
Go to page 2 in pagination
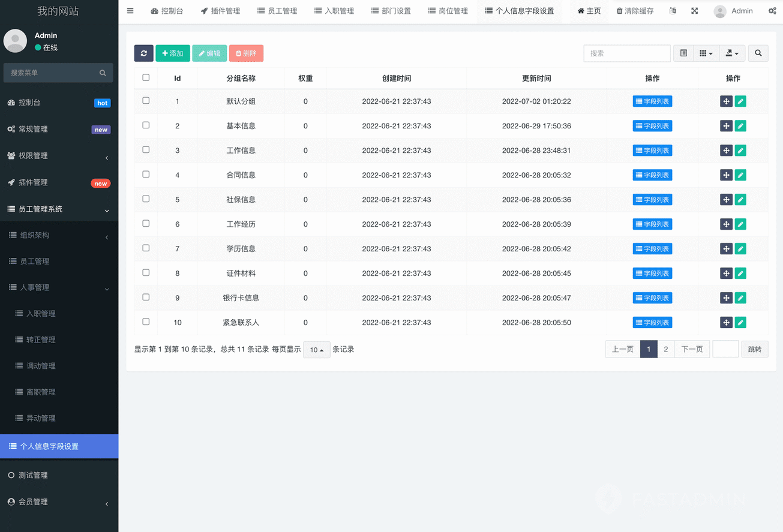pos(665,349)
